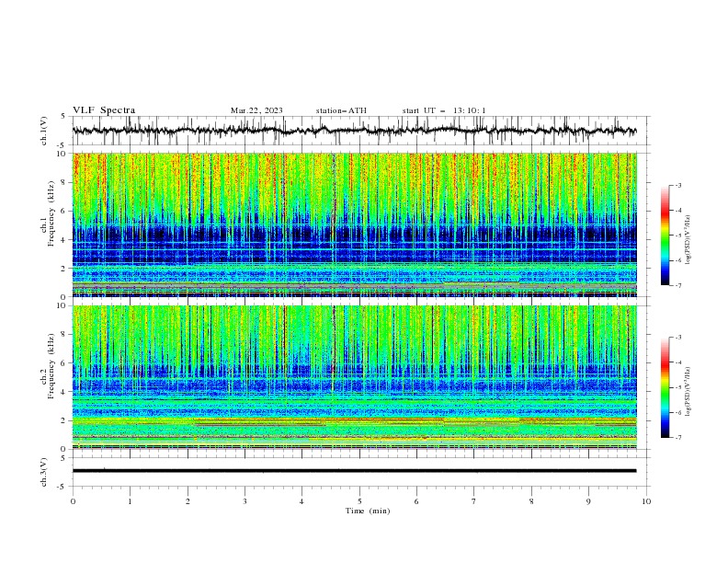The height and width of the screenshot is (563, 728).
Task: Click the "ch.1(V)" axis label
Action: coord(44,131)
